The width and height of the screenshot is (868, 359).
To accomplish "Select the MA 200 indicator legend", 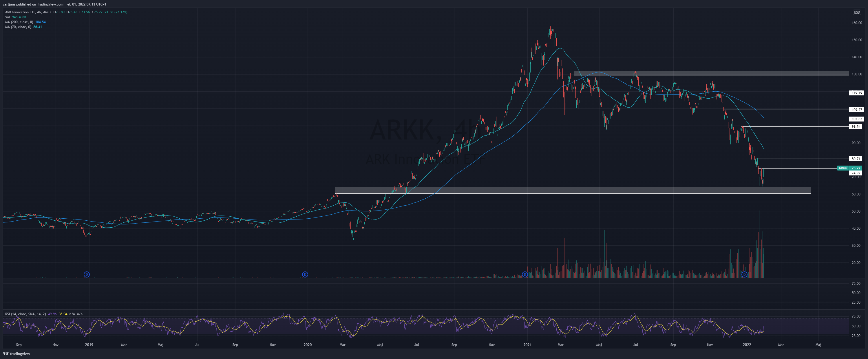I will tap(25, 22).
